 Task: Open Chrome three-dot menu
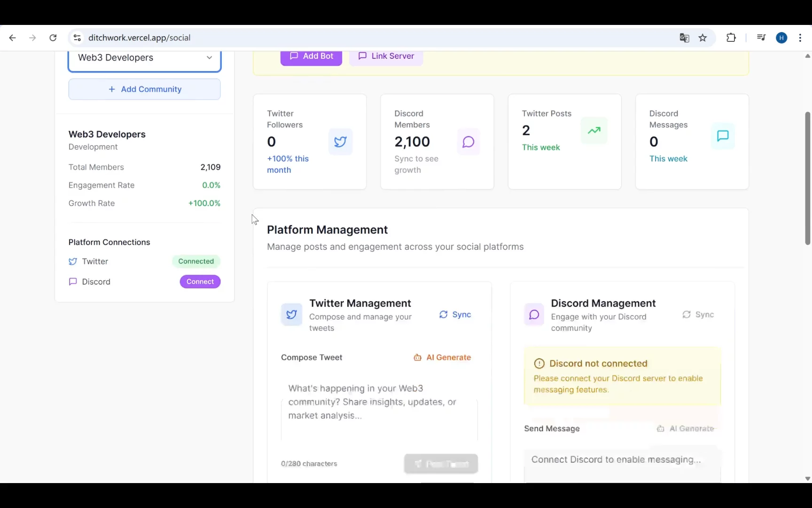point(800,38)
